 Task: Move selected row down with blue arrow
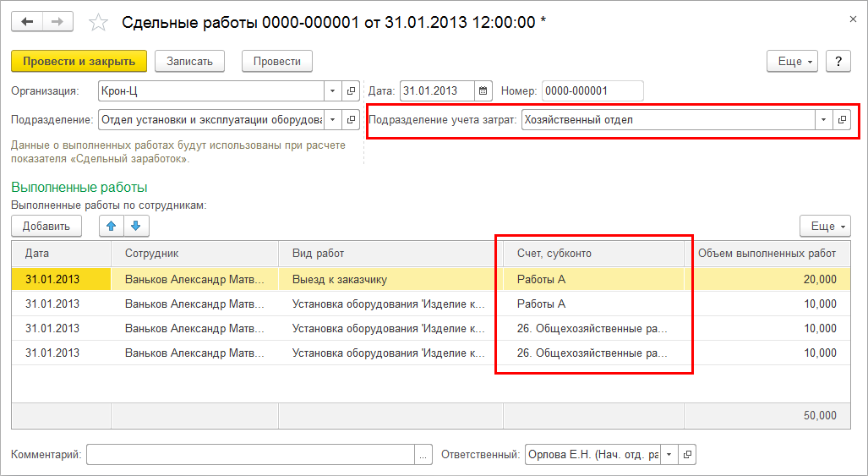[x=136, y=226]
